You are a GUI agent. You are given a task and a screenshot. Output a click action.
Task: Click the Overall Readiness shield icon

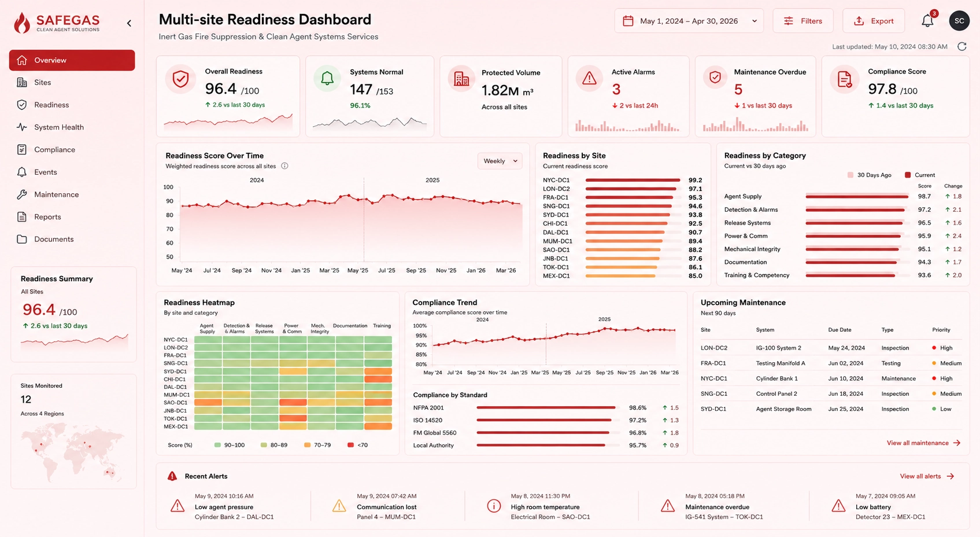[180, 79]
